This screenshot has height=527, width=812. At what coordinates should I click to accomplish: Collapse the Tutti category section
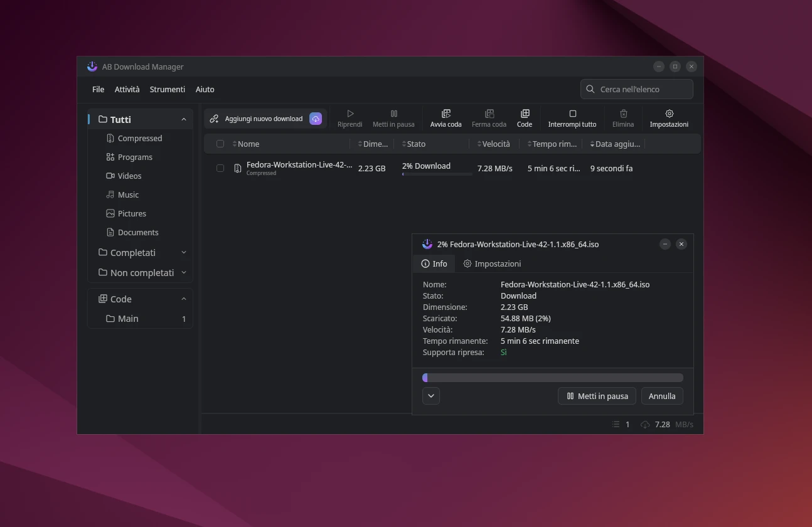[x=183, y=119]
